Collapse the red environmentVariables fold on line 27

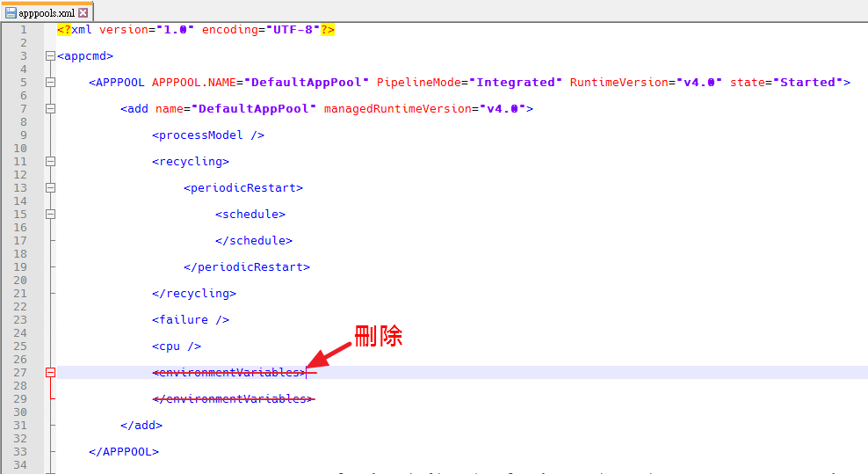pos(50,373)
